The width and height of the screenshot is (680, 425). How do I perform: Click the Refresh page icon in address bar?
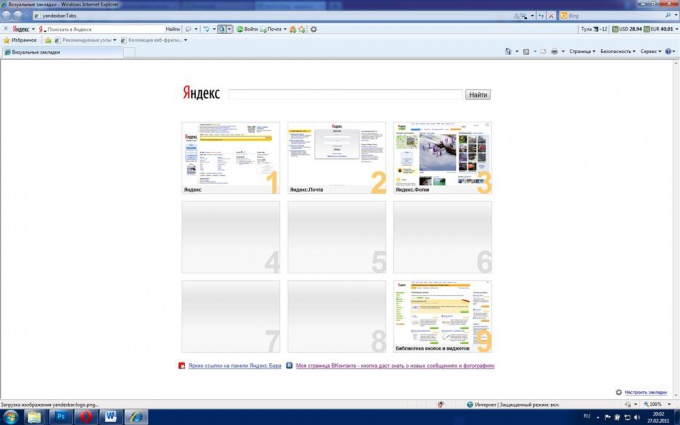541,16
